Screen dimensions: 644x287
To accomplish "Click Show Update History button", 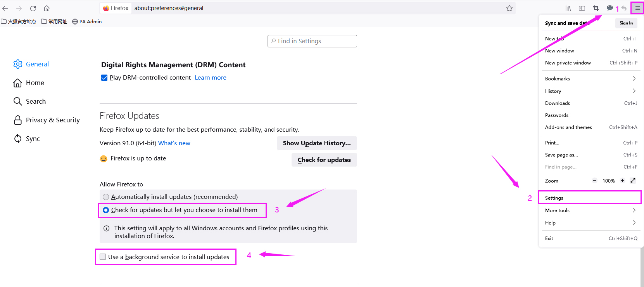I will pyautogui.click(x=317, y=143).
